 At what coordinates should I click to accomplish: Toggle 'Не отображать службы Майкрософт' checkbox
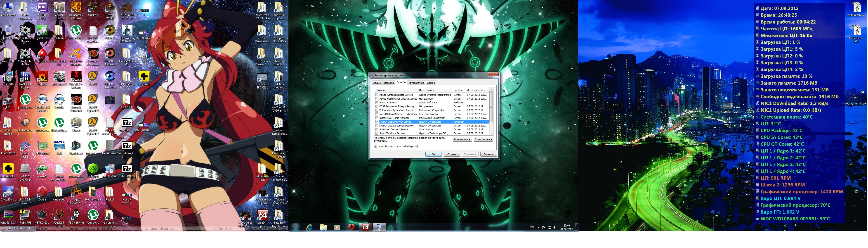point(375,146)
